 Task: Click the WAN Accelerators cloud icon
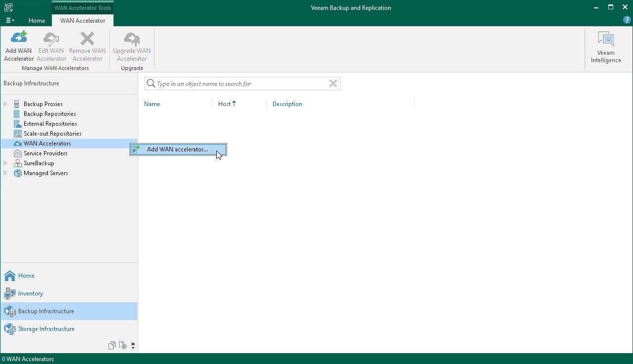click(17, 144)
